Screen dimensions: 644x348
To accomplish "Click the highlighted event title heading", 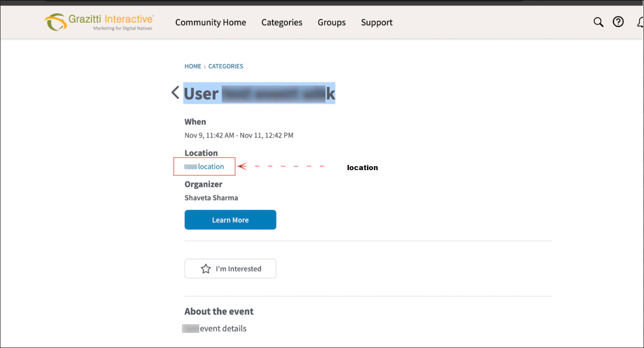I will point(259,93).
